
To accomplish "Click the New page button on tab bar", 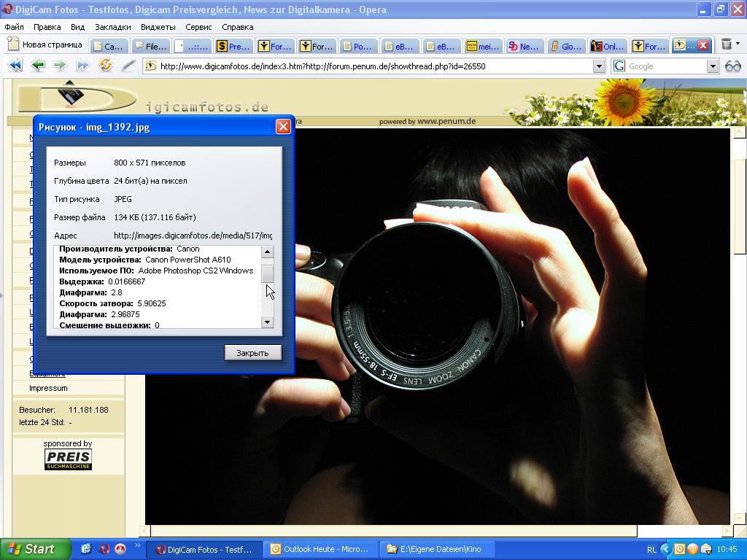I will click(45, 44).
